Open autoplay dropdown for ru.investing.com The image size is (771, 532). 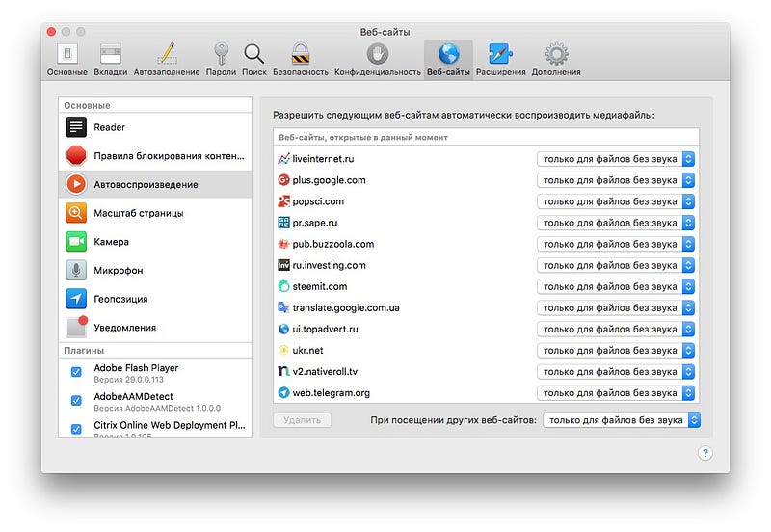click(x=616, y=265)
